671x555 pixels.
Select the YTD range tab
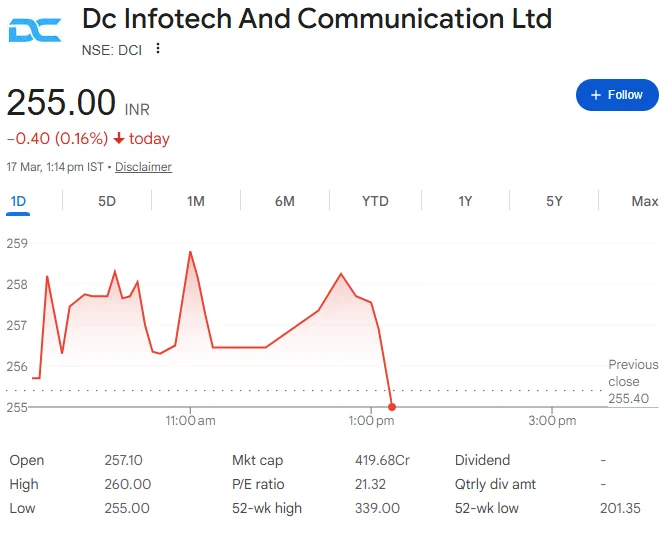(x=375, y=201)
